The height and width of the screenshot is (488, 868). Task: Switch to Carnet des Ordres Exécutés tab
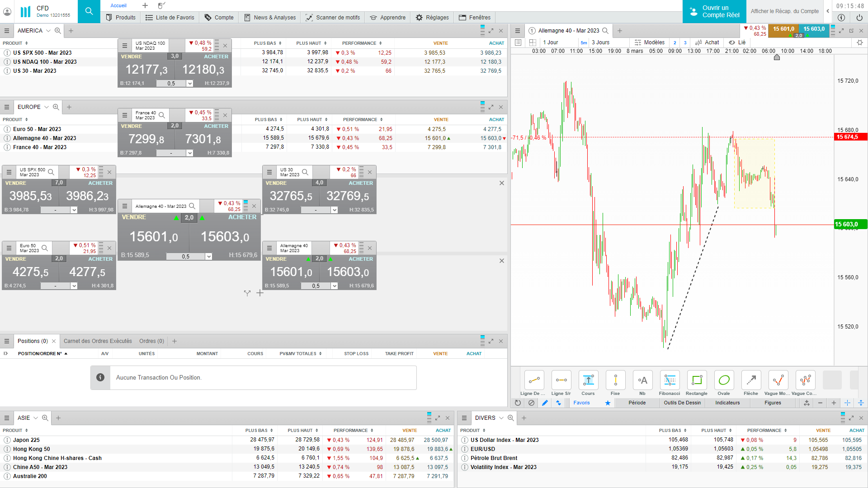tap(98, 341)
